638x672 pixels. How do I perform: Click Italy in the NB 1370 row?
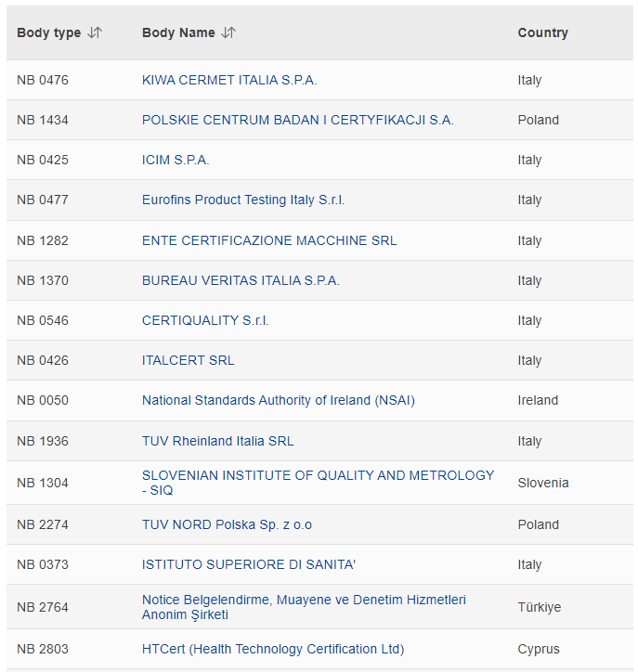coord(529,280)
